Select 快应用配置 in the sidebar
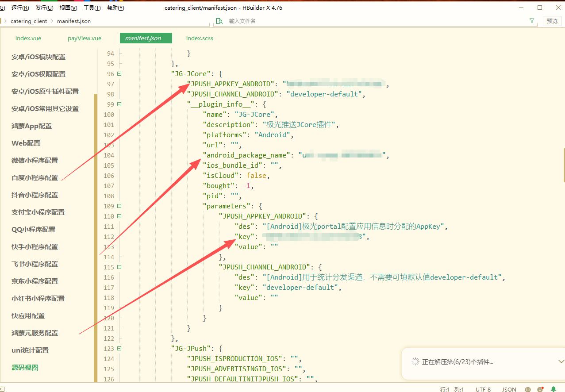Image resolution: width=565 pixels, height=392 pixels. (x=28, y=316)
